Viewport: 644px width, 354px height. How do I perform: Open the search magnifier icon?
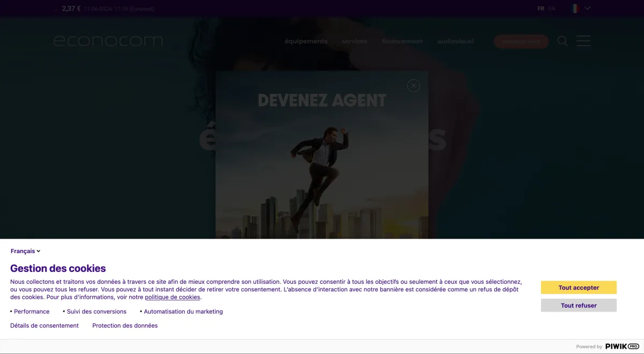562,41
